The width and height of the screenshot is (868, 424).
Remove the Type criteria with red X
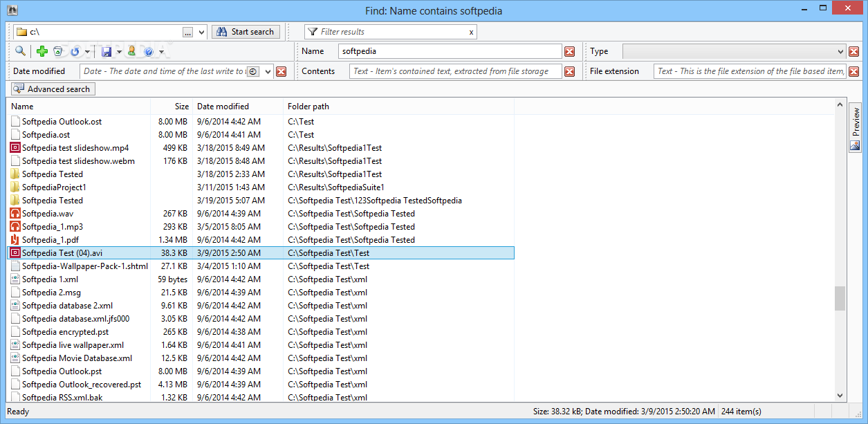point(854,51)
